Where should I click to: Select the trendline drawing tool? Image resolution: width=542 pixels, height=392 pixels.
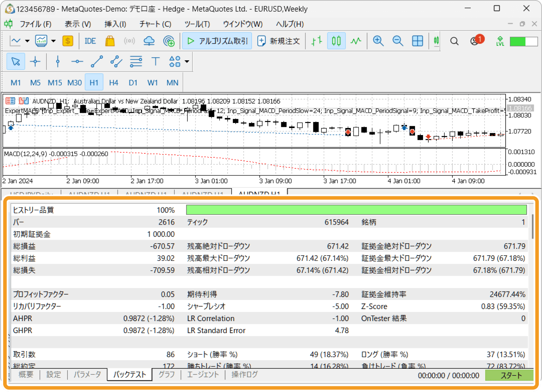(x=97, y=62)
